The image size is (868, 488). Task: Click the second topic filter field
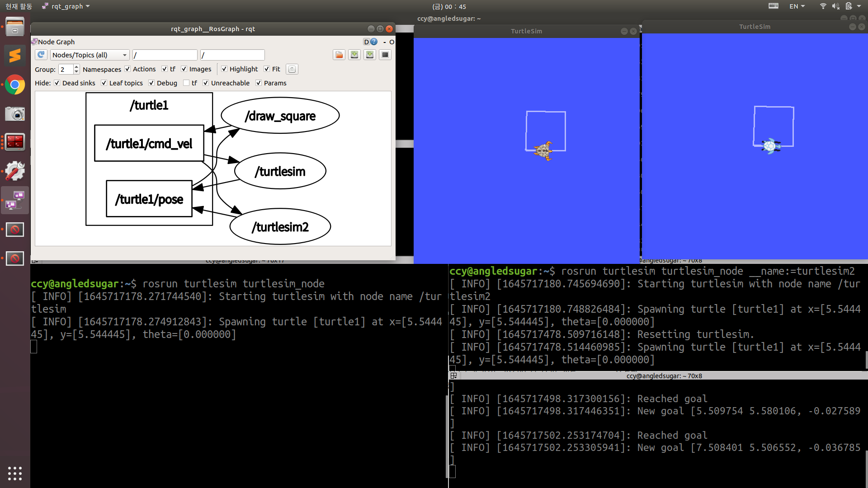tap(232, 55)
